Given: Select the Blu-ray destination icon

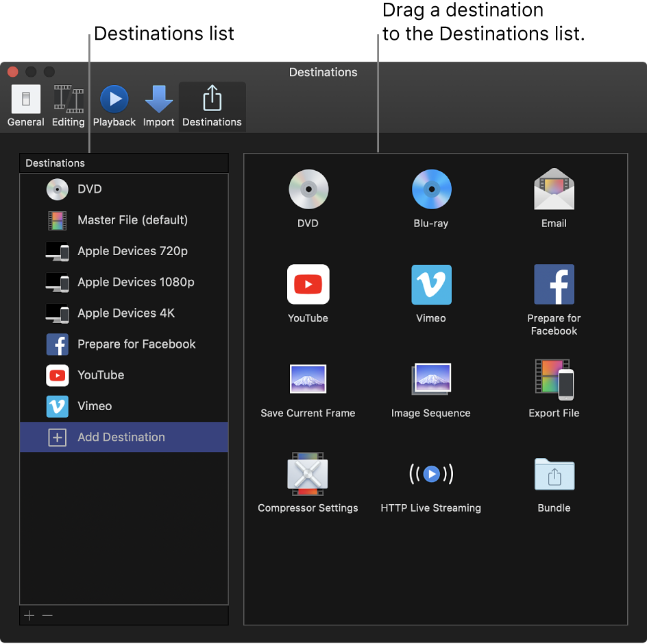Looking at the screenshot, I should click(431, 189).
